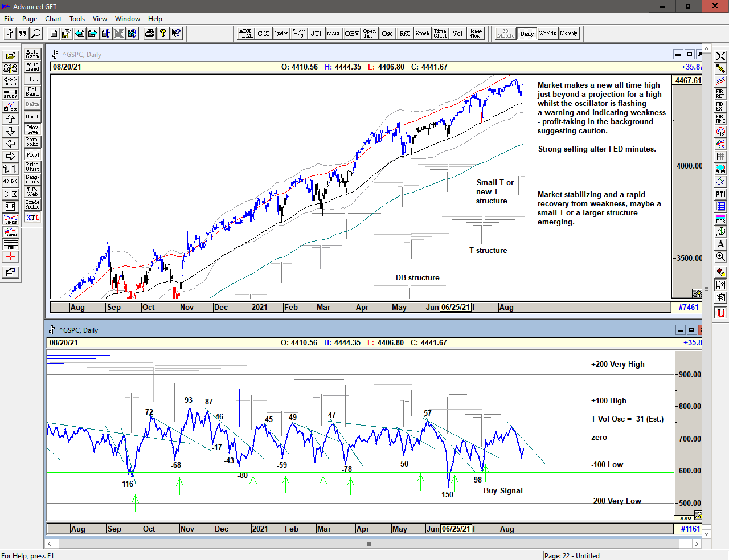Toggle the Pivot study button

click(32, 154)
